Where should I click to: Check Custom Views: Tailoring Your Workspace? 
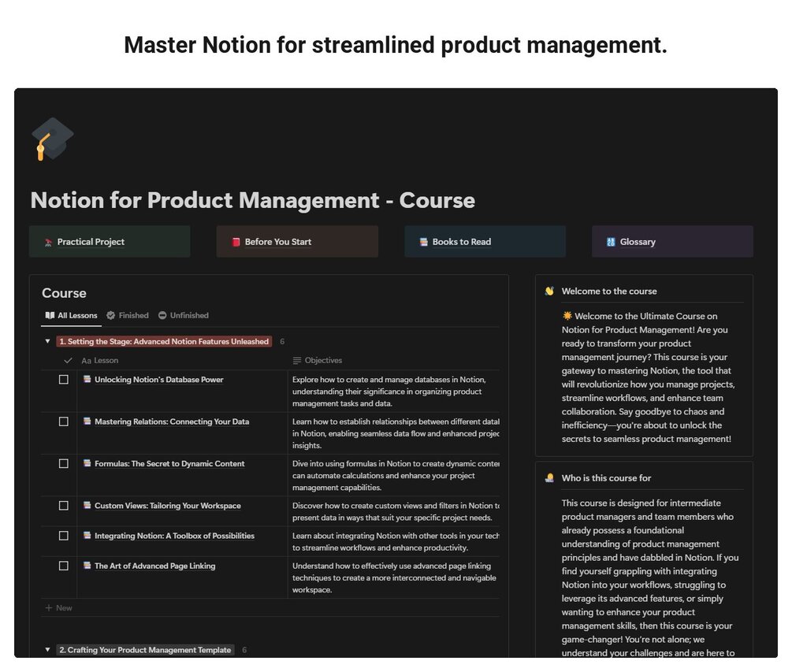tap(64, 506)
